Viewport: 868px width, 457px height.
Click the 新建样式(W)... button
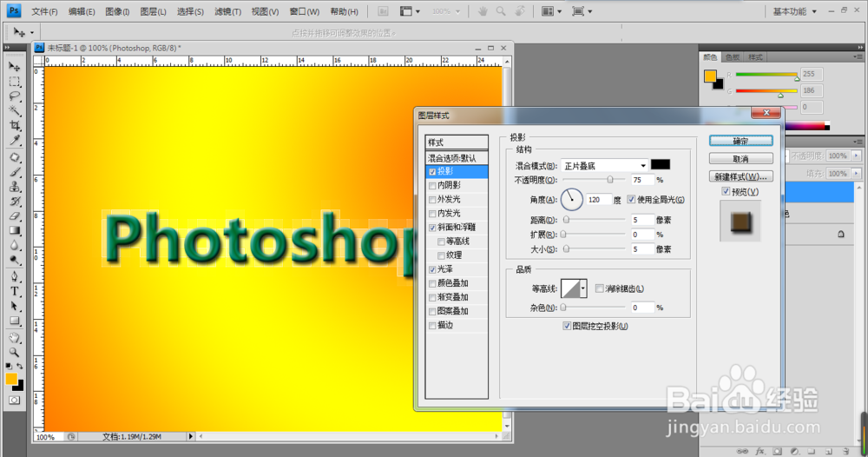pyautogui.click(x=740, y=176)
